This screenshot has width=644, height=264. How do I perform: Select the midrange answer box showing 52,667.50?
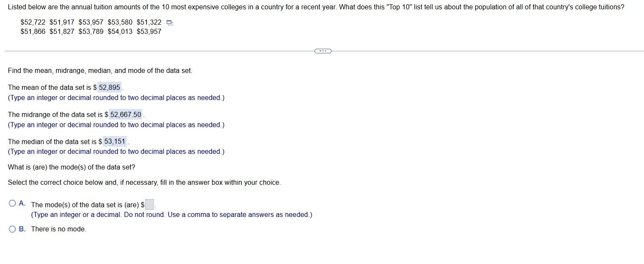[125, 114]
